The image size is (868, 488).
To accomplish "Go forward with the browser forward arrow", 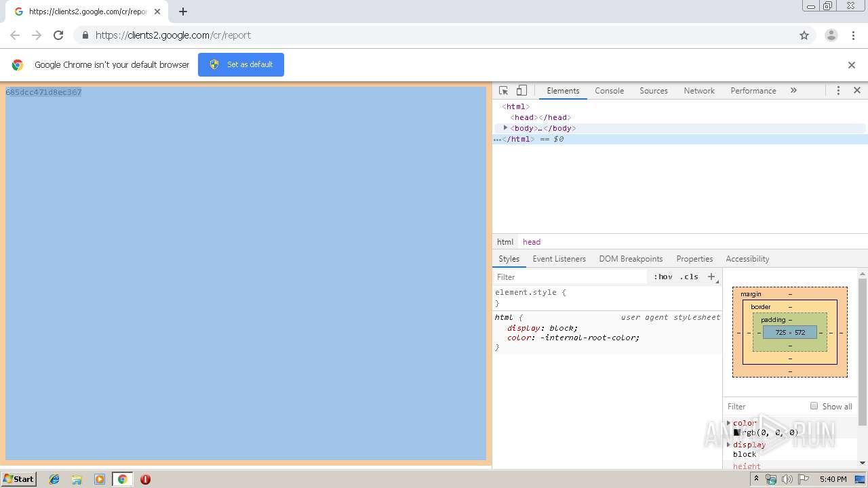I will click(37, 35).
